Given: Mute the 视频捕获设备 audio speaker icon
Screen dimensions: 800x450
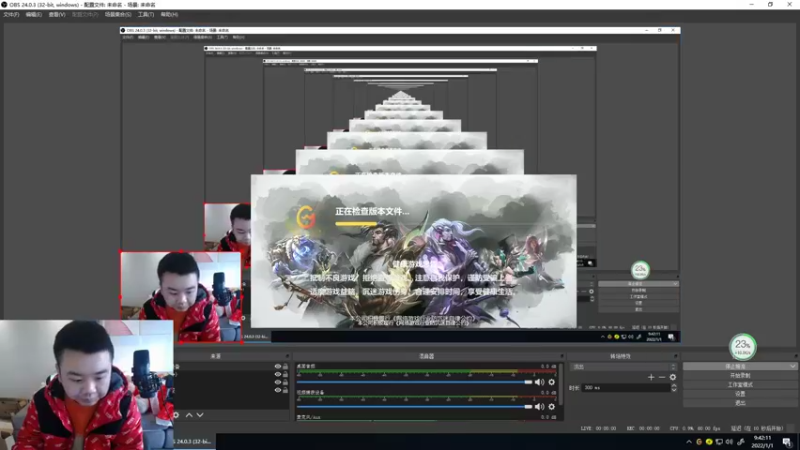Looking at the screenshot, I should [539, 407].
